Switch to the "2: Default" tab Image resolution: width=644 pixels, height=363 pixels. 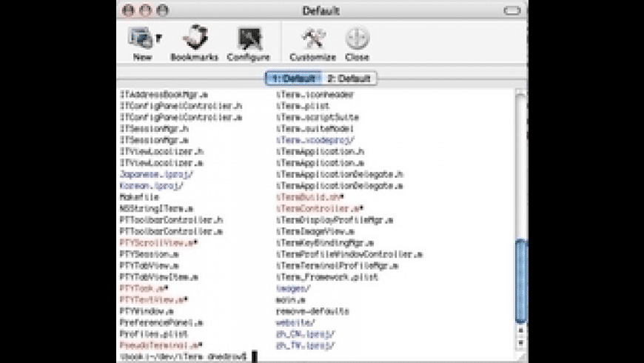click(349, 78)
